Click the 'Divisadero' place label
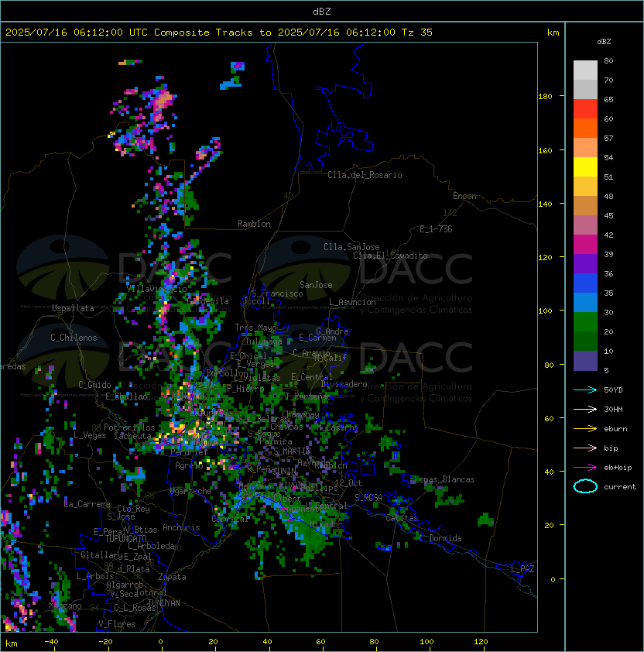This screenshot has height=652, width=644. click(x=344, y=384)
